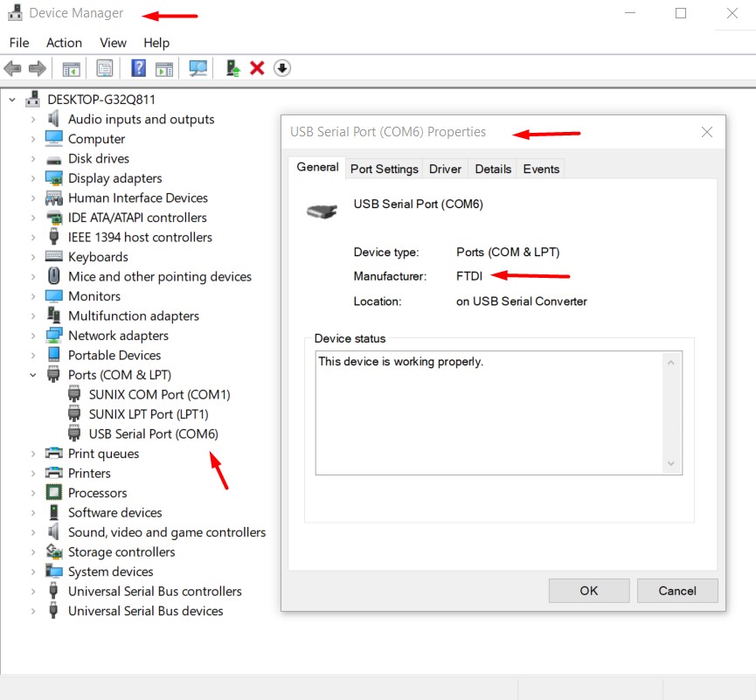
Task: Open the File menu
Action: (x=19, y=43)
